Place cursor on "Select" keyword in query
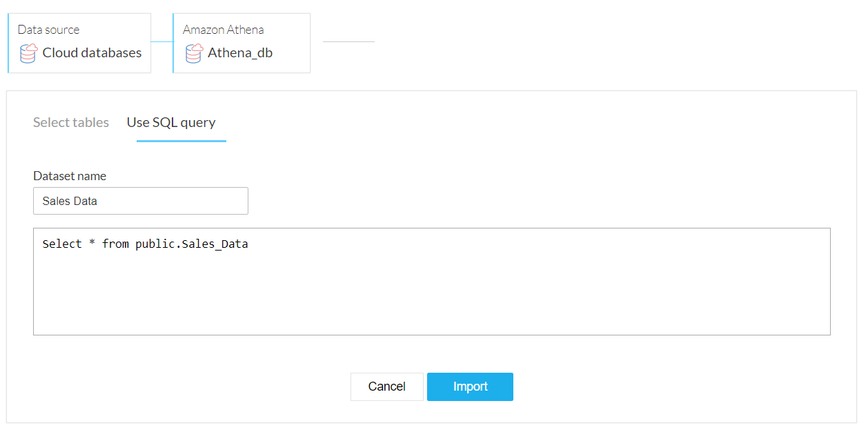 62,244
